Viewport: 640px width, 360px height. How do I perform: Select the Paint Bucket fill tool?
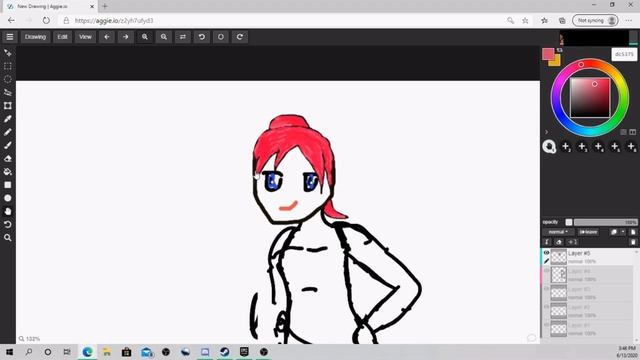8,171
